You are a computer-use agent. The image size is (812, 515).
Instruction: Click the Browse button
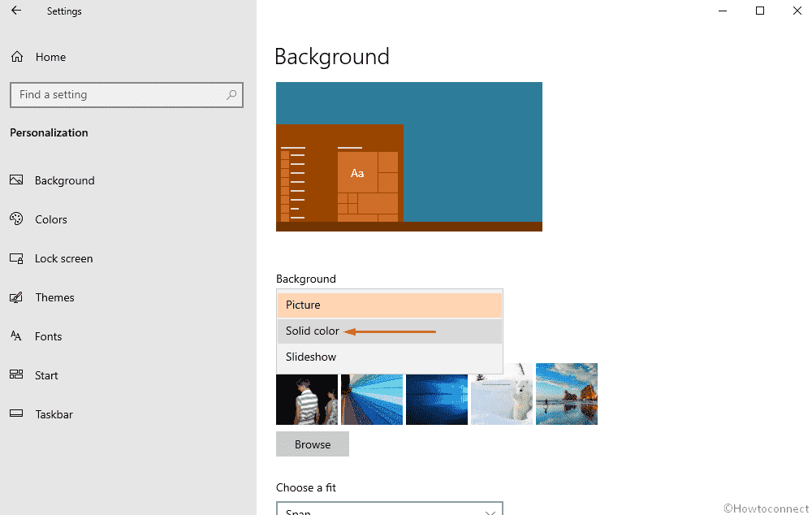[x=313, y=444]
